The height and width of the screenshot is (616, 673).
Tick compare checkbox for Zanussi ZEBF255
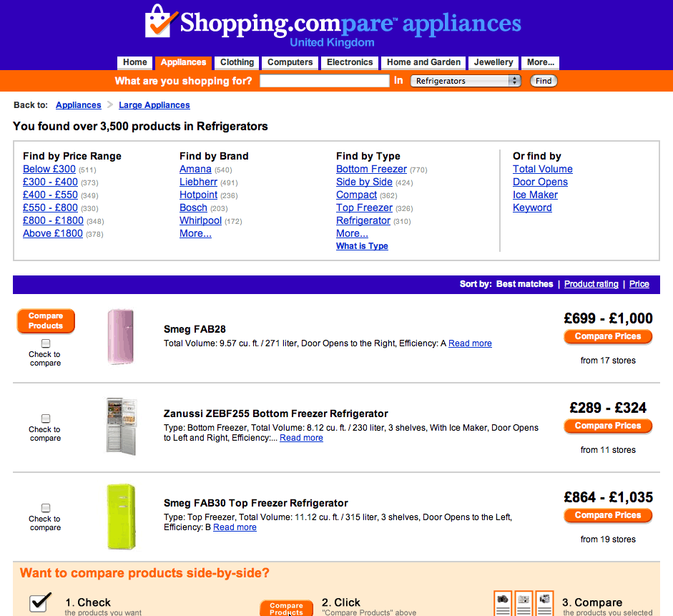(x=46, y=419)
